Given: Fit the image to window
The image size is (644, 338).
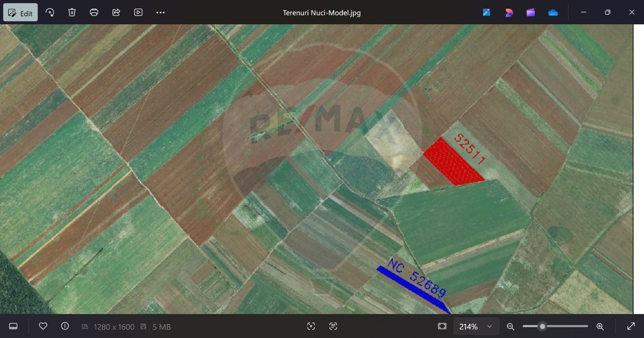Looking at the screenshot, I should [442, 326].
